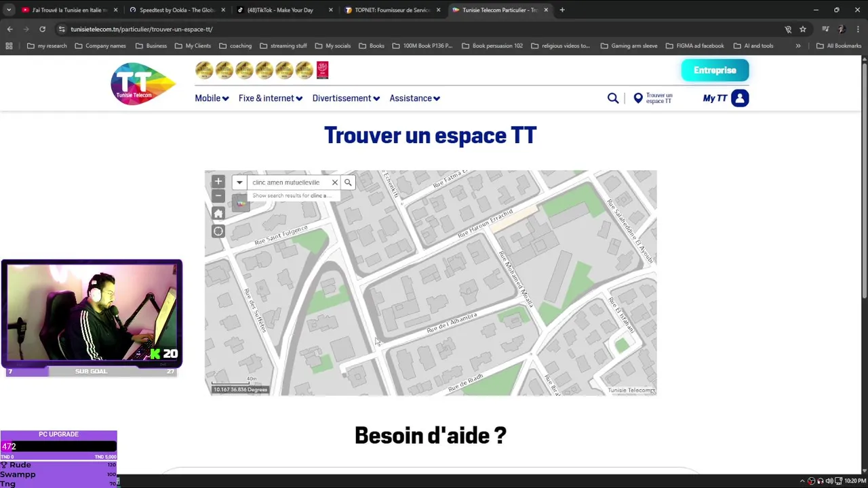Open the 'streaming stuff' bookmark folder
Screen dimensions: 868x488
coord(283,46)
